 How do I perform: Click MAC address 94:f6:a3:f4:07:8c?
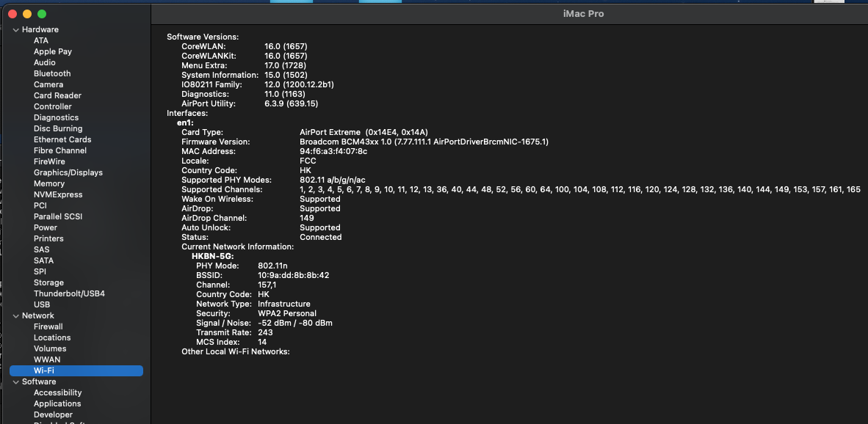click(x=333, y=151)
